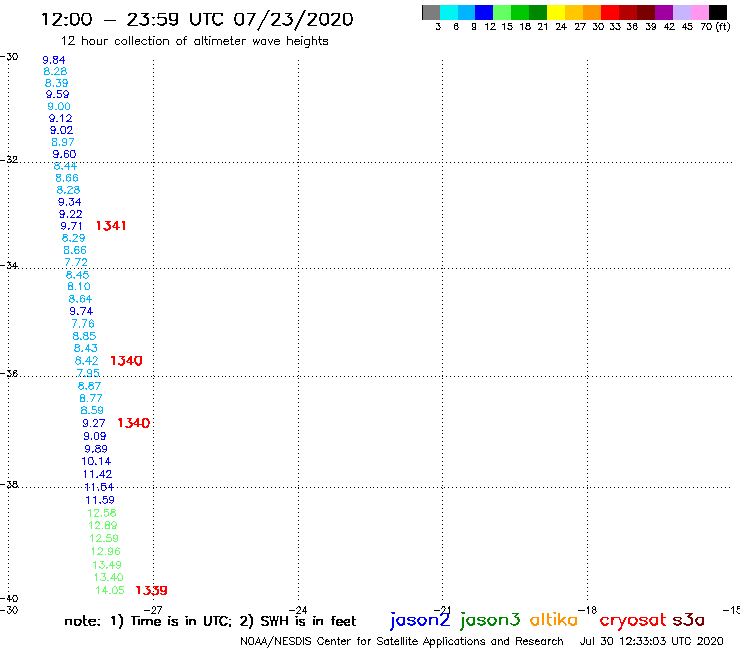This screenshot has height=650, width=740.
Task: Click the '70 (ft)' legend unit label
Action: pyautogui.click(x=715, y=27)
